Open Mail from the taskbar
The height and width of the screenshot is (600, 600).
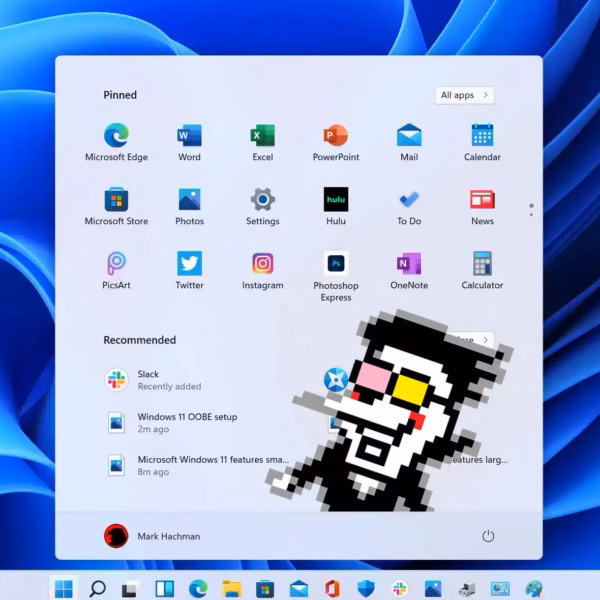click(298, 589)
